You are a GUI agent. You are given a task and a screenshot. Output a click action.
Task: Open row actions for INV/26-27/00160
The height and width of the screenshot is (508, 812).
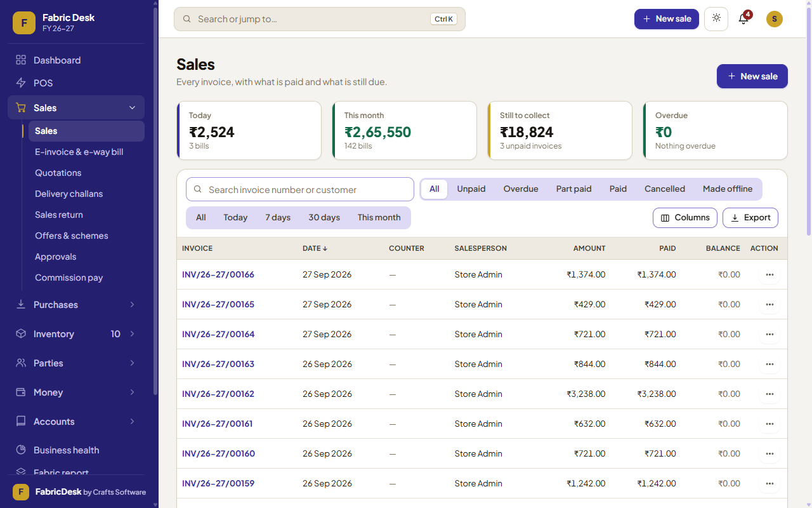[769, 454]
